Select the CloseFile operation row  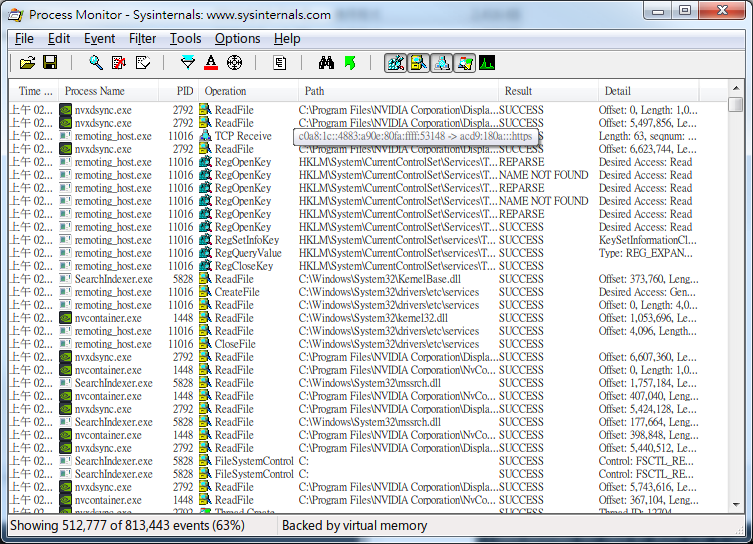coord(354,344)
